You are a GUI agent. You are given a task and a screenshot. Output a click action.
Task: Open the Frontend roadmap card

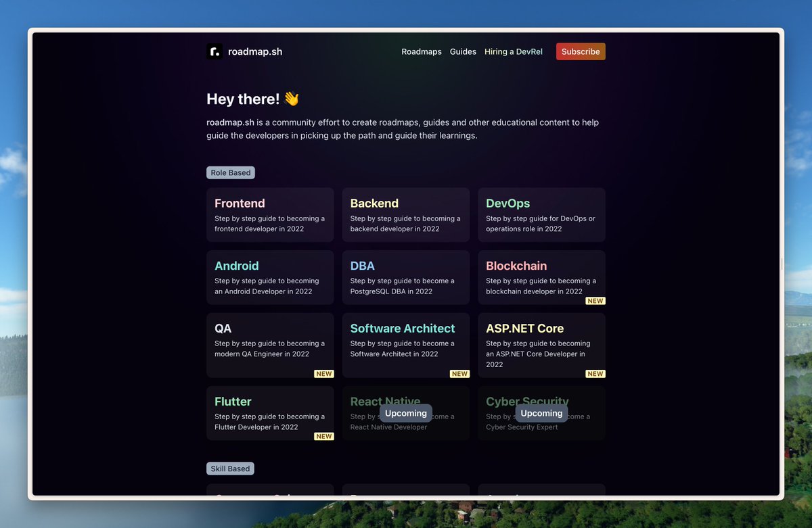coord(270,215)
